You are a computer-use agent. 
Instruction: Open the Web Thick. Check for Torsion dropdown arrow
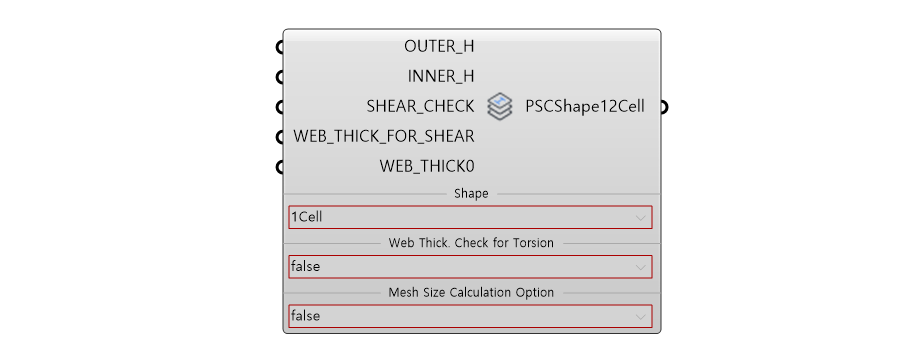coord(640,267)
